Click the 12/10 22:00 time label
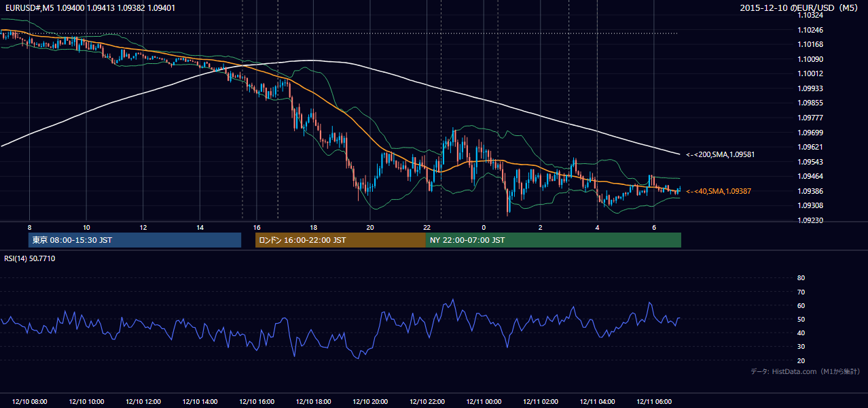 [x=427, y=402]
